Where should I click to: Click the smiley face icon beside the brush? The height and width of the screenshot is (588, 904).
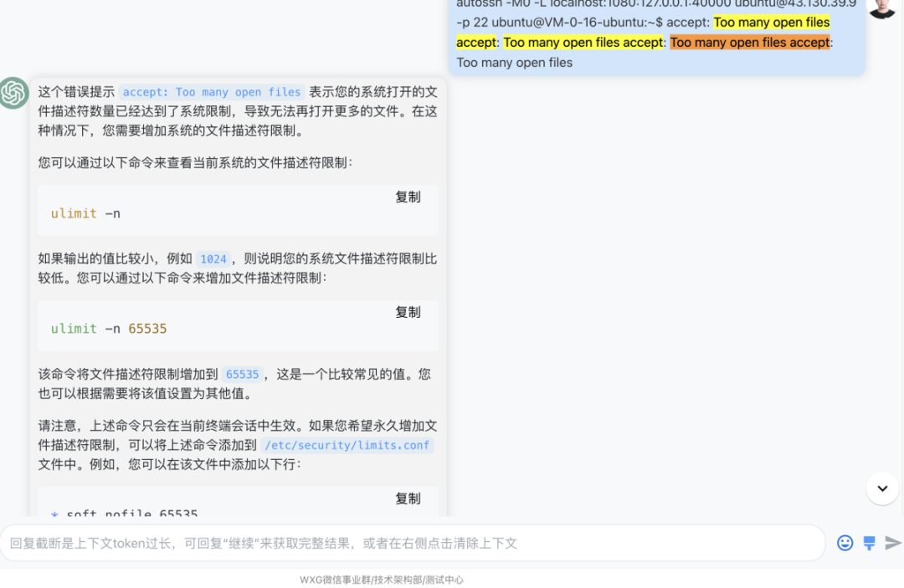[845, 543]
